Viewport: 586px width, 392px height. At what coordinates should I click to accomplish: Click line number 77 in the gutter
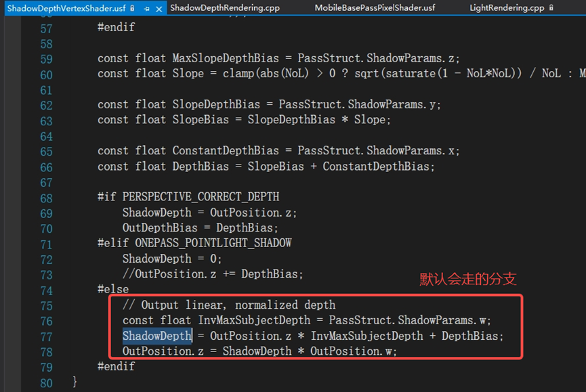[x=45, y=335]
